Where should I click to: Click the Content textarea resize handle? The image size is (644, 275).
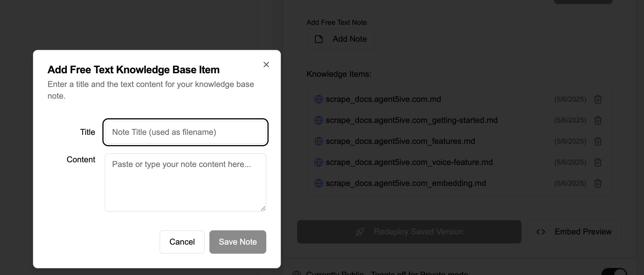[263, 208]
